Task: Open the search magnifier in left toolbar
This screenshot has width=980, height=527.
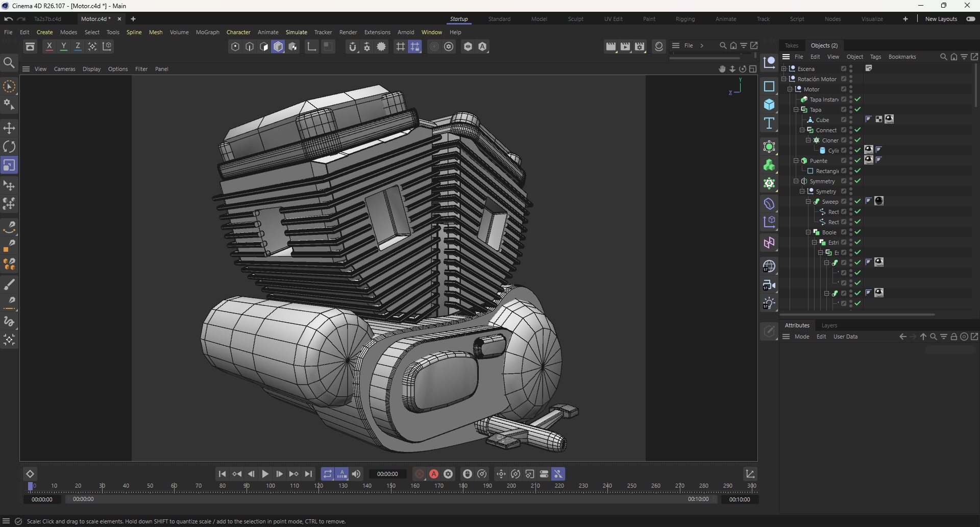Action: coord(9,63)
